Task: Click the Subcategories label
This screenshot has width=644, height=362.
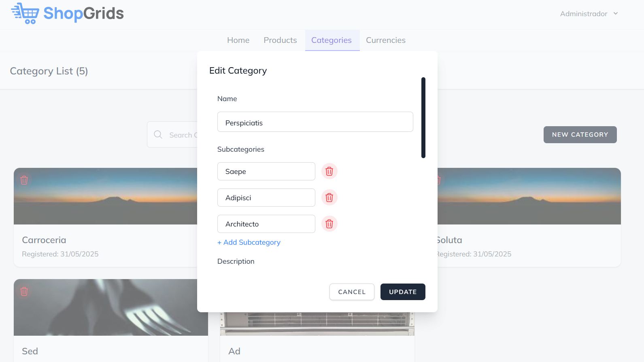Action: (241, 149)
